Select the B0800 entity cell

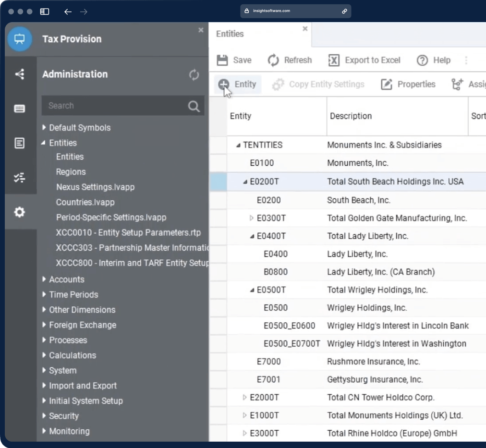[276, 272]
